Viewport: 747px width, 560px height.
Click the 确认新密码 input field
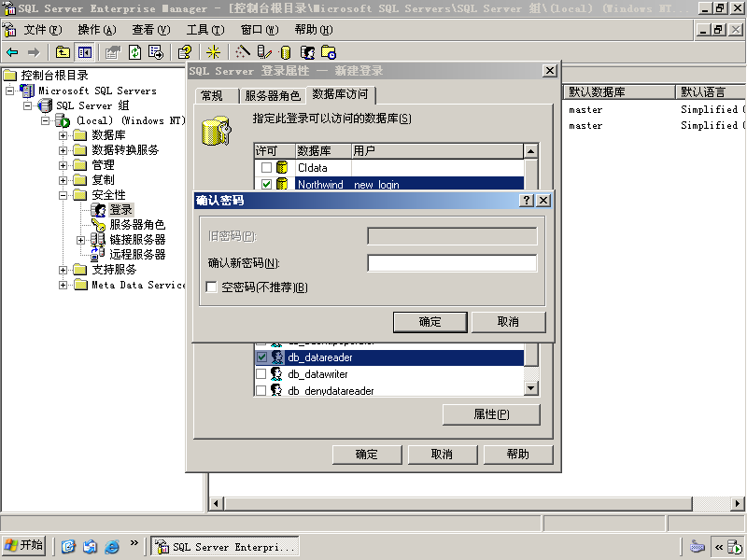(x=452, y=263)
